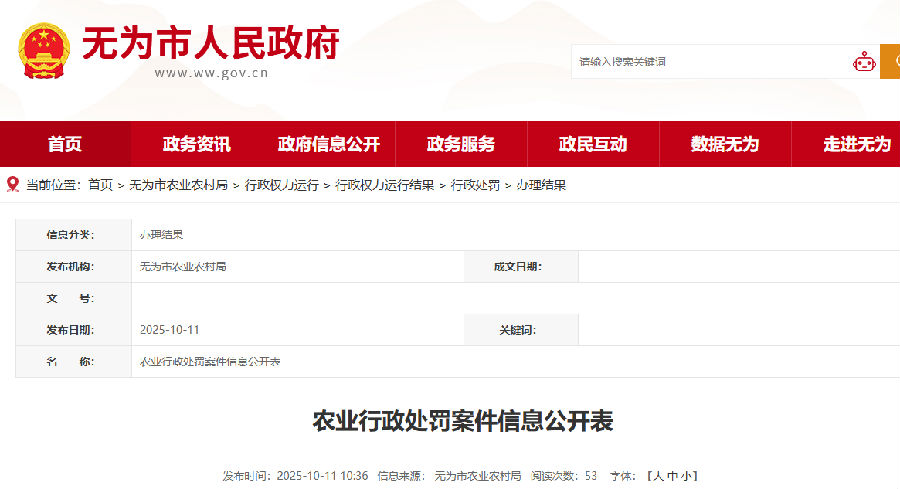Open the 政府信息公开 navigation tab
Screen dimensions: 900x489
tap(329, 144)
